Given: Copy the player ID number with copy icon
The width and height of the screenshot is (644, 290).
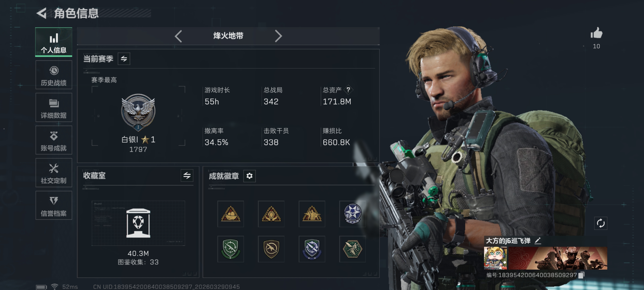Looking at the screenshot, I should [x=581, y=275].
